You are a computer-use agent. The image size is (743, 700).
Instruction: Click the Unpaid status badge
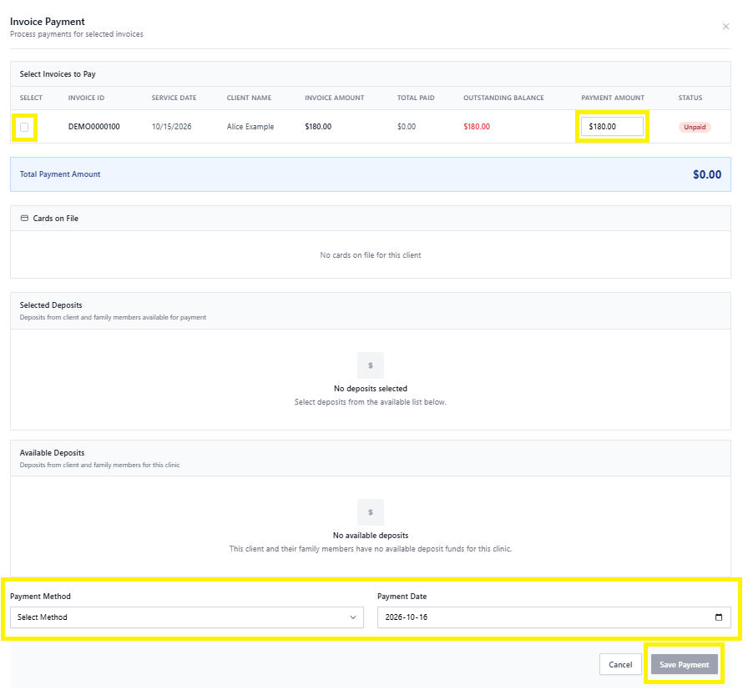pyautogui.click(x=695, y=127)
